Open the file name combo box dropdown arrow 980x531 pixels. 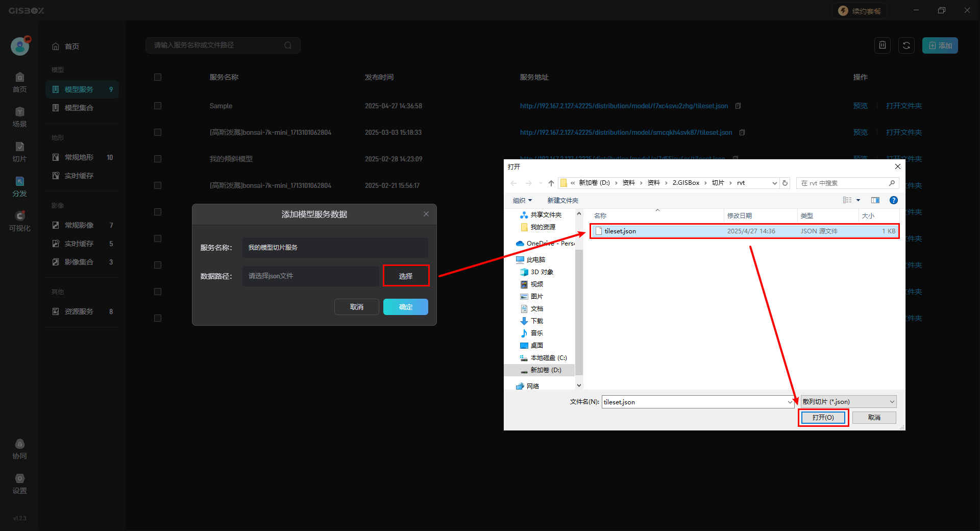[790, 402]
